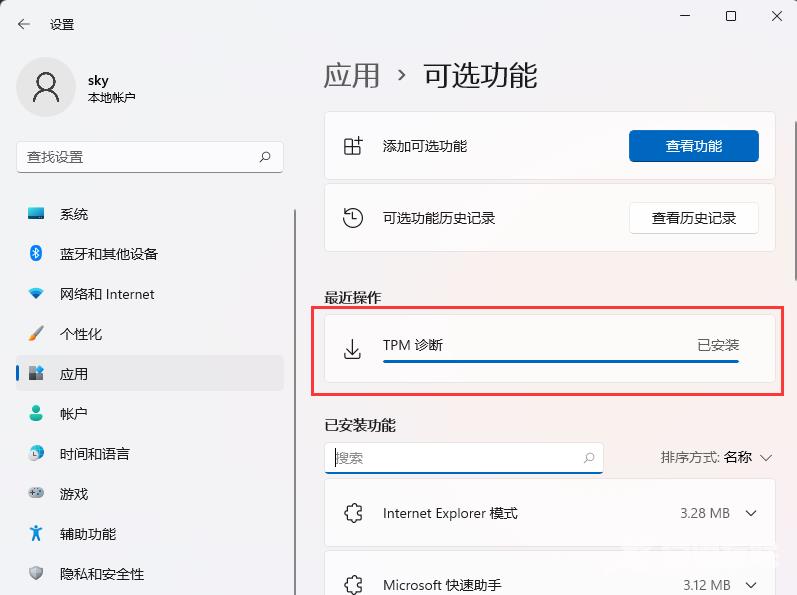Select the gamepad icon for 游戏
The image size is (797, 595).
(x=36, y=493)
